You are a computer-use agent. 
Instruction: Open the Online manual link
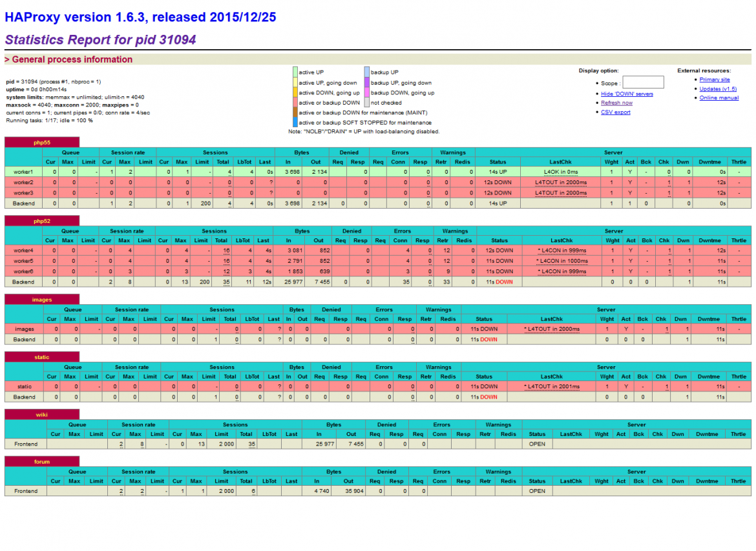719,98
